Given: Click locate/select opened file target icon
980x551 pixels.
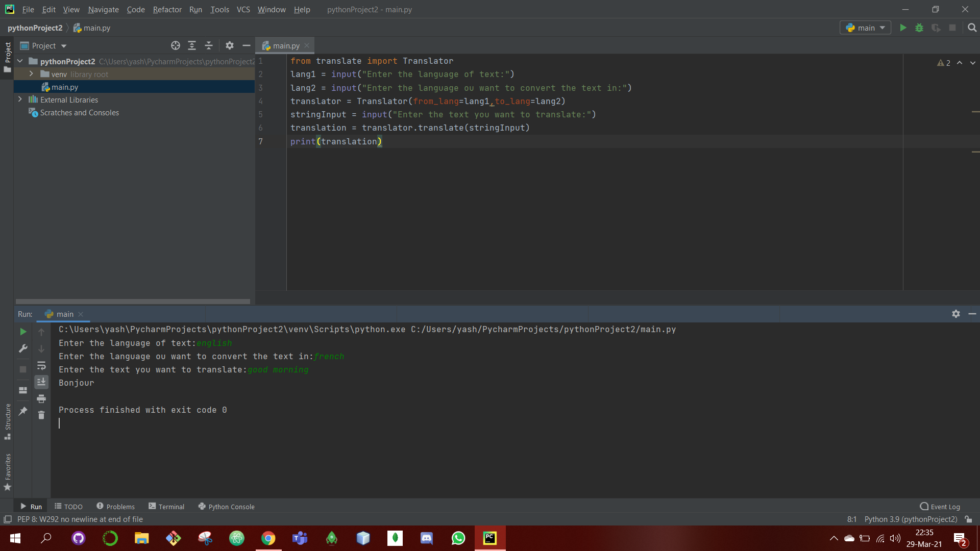Looking at the screenshot, I should coord(176,46).
